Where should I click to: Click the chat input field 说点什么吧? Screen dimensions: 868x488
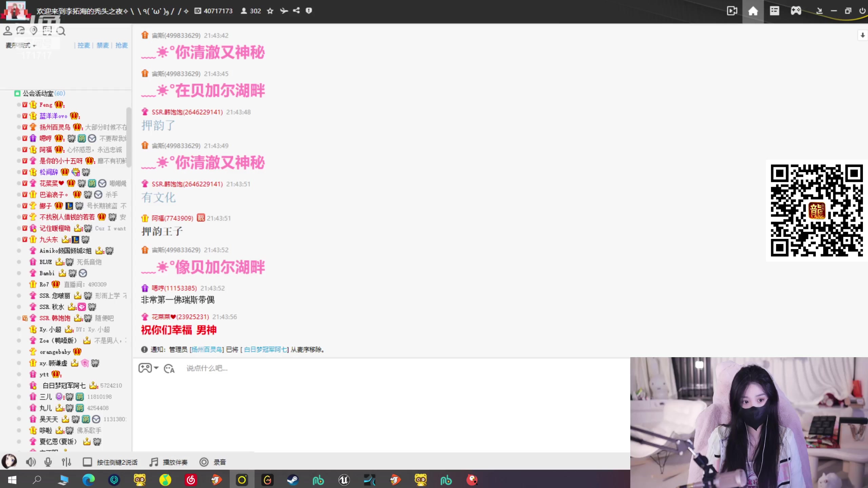pos(207,368)
